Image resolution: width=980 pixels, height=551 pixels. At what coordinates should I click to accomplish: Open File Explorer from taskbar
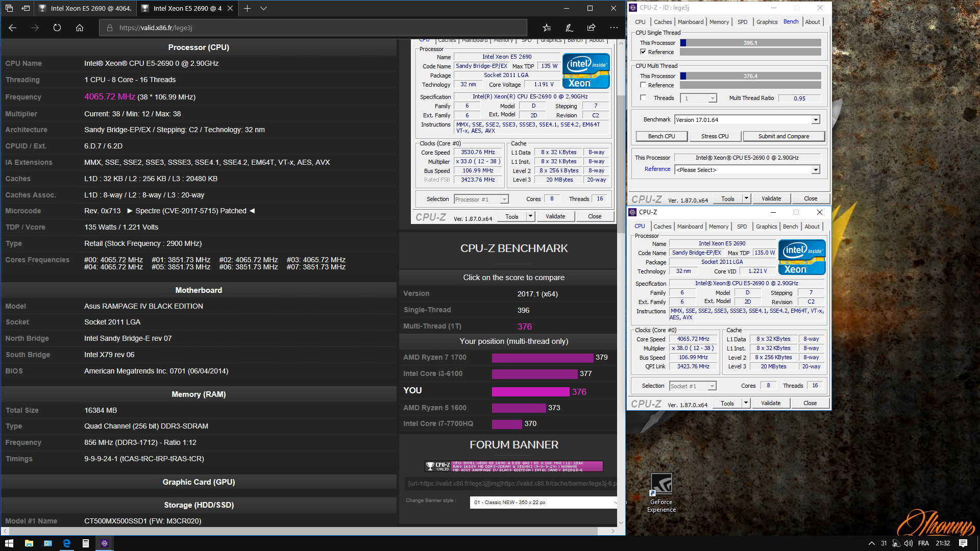pos(29,543)
